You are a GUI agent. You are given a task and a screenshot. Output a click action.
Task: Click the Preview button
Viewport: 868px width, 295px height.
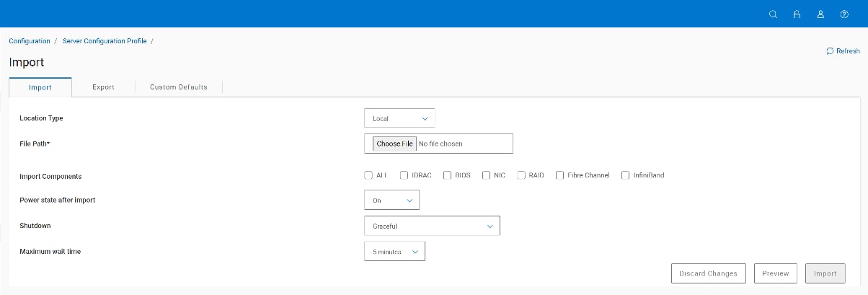[776, 273]
